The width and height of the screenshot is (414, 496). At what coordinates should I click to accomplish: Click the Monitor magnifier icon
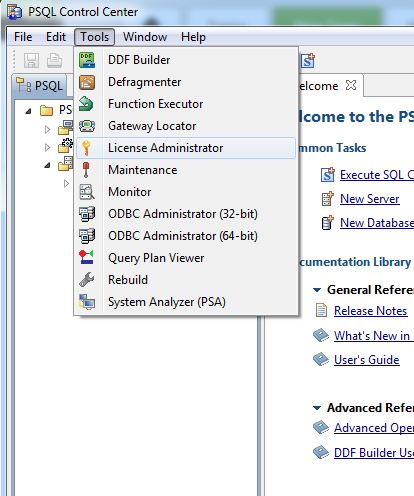(x=87, y=192)
